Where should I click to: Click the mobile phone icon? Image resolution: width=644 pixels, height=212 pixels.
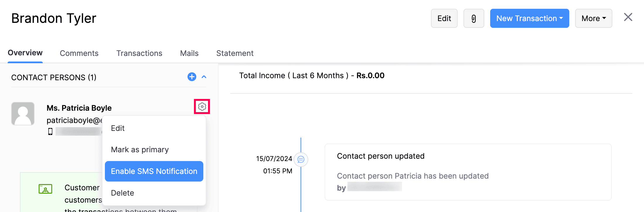click(50, 131)
